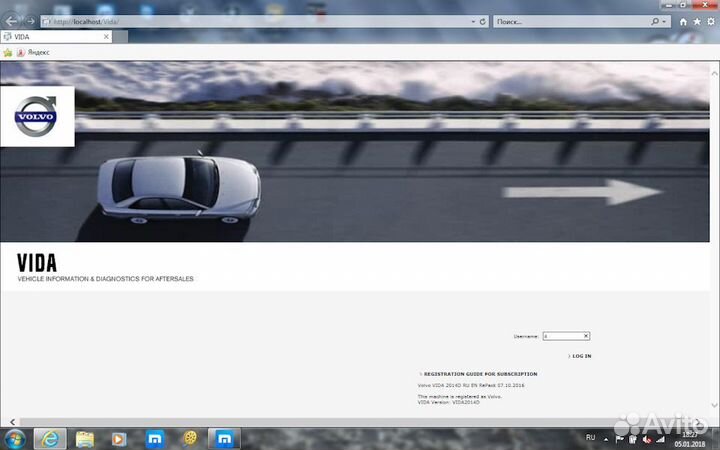The width and height of the screenshot is (720, 450).
Task: Click the Vehicle Information & Diagnostics subtitle
Action: 106,279
